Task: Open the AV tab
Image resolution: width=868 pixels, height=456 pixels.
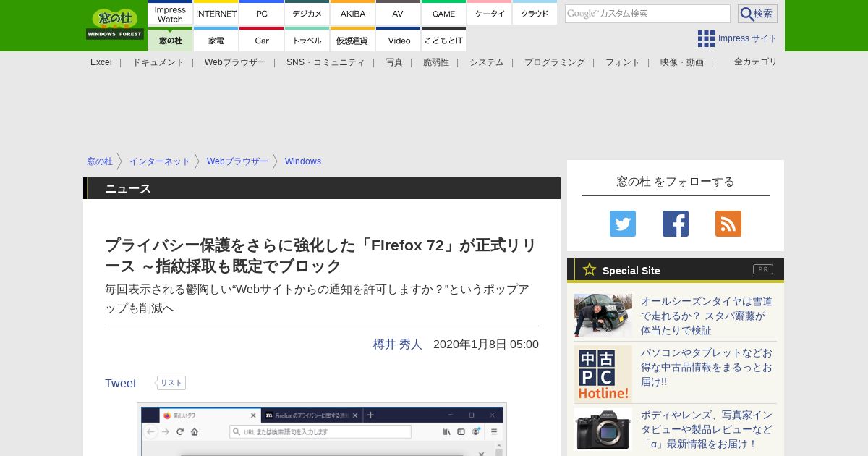Action: pos(398,13)
